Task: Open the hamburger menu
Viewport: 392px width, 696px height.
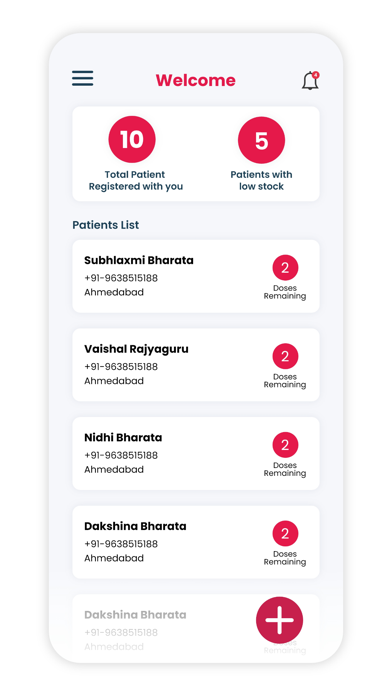Action: tap(83, 78)
